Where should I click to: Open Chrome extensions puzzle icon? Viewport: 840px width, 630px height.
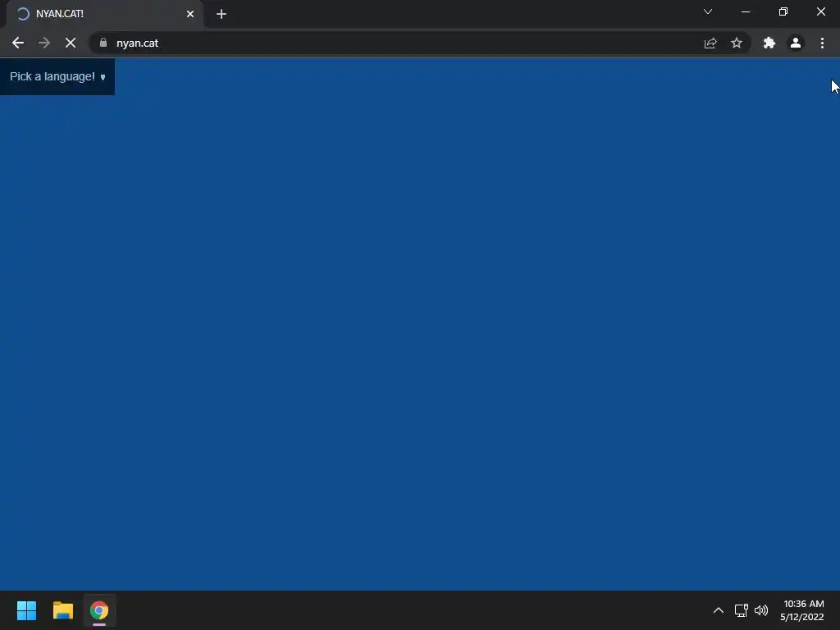tap(769, 43)
